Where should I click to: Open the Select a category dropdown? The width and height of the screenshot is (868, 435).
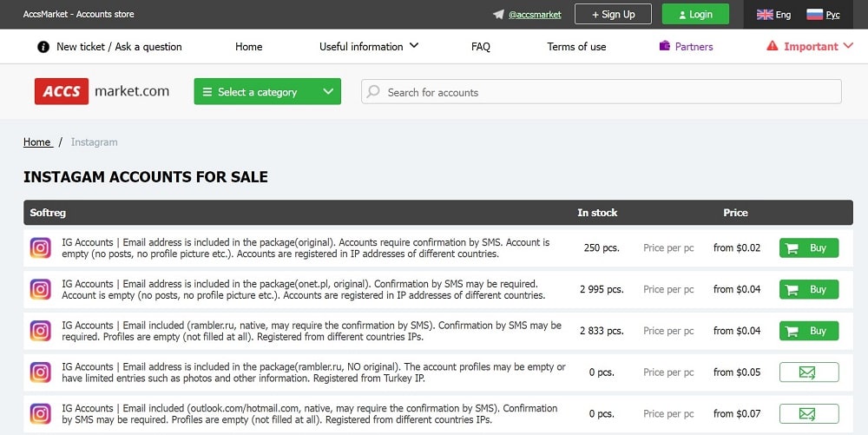[x=267, y=91]
